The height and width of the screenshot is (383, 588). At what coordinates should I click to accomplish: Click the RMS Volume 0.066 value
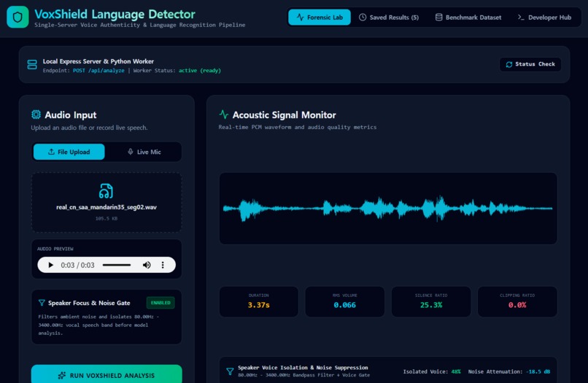(x=344, y=305)
